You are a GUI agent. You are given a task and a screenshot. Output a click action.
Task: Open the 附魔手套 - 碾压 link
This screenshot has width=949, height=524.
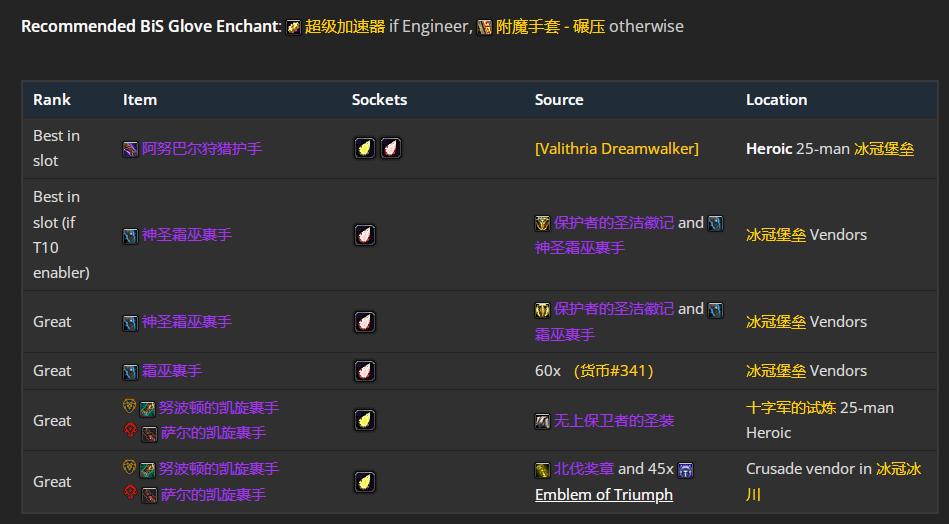pos(550,27)
